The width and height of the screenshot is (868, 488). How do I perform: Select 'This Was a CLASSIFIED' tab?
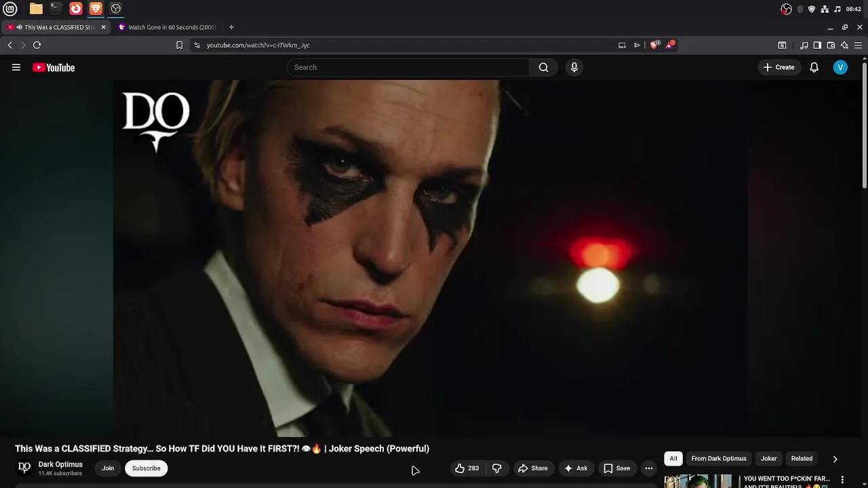click(x=56, y=27)
